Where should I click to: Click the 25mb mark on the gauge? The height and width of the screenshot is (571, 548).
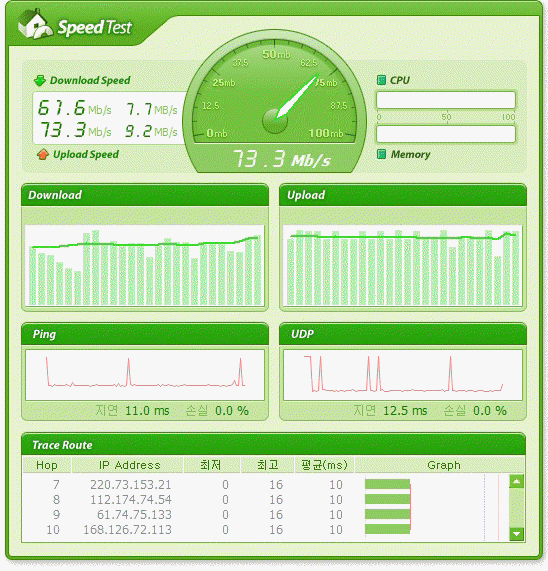(224, 83)
